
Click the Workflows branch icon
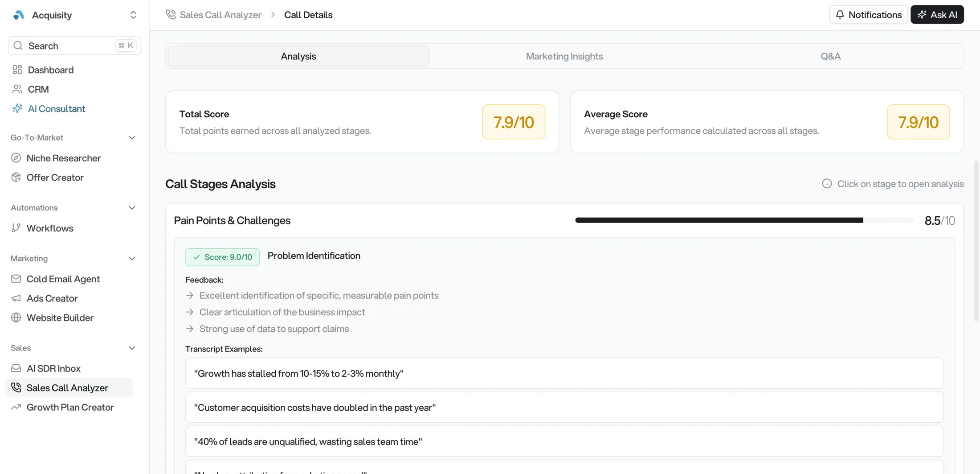pos(16,228)
